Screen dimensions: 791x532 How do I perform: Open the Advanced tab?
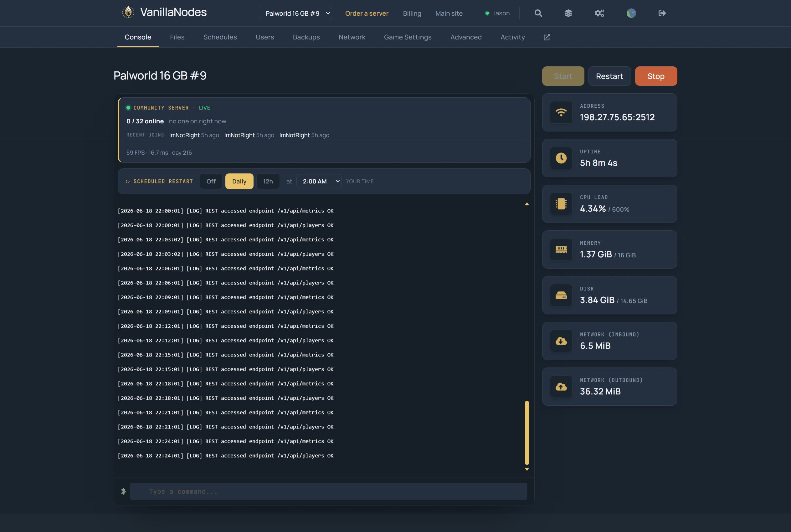pyautogui.click(x=466, y=37)
